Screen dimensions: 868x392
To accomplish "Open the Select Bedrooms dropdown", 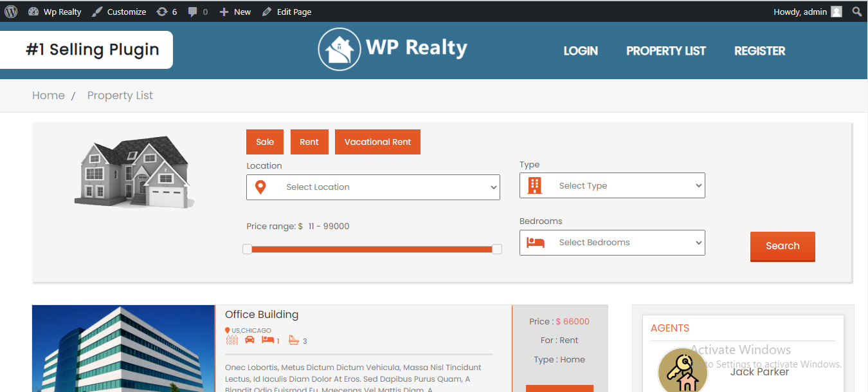I will point(612,243).
